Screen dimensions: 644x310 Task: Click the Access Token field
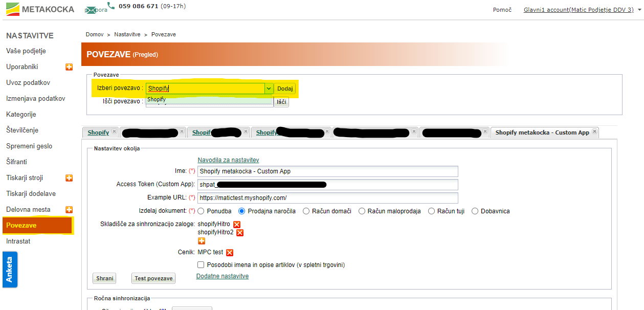pyautogui.click(x=328, y=185)
